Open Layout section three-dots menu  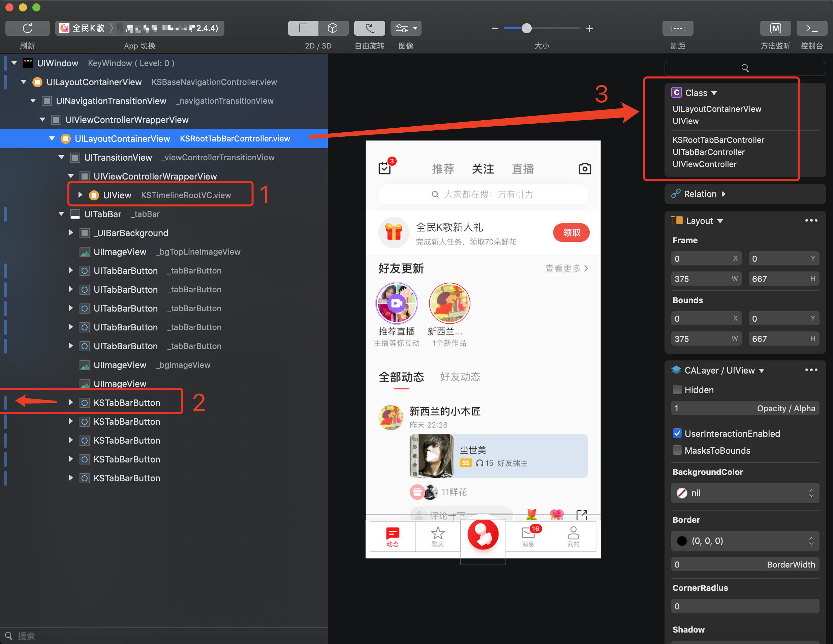pos(811,220)
